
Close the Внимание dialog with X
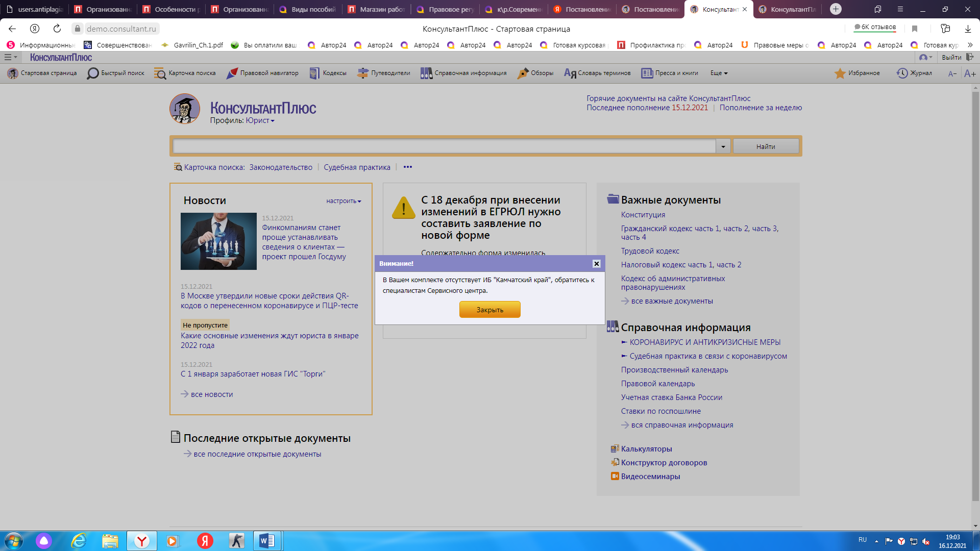(596, 264)
